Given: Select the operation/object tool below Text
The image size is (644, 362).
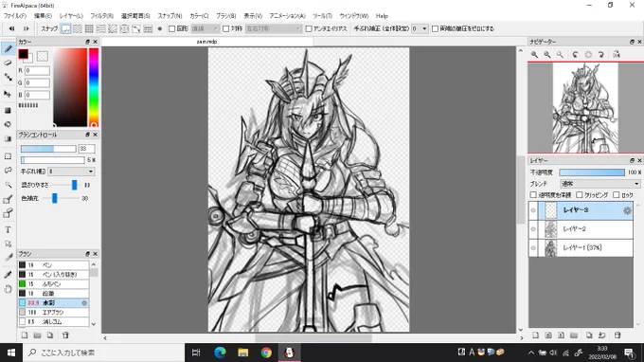Looking at the screenshot, I should (x=8, y=244).
